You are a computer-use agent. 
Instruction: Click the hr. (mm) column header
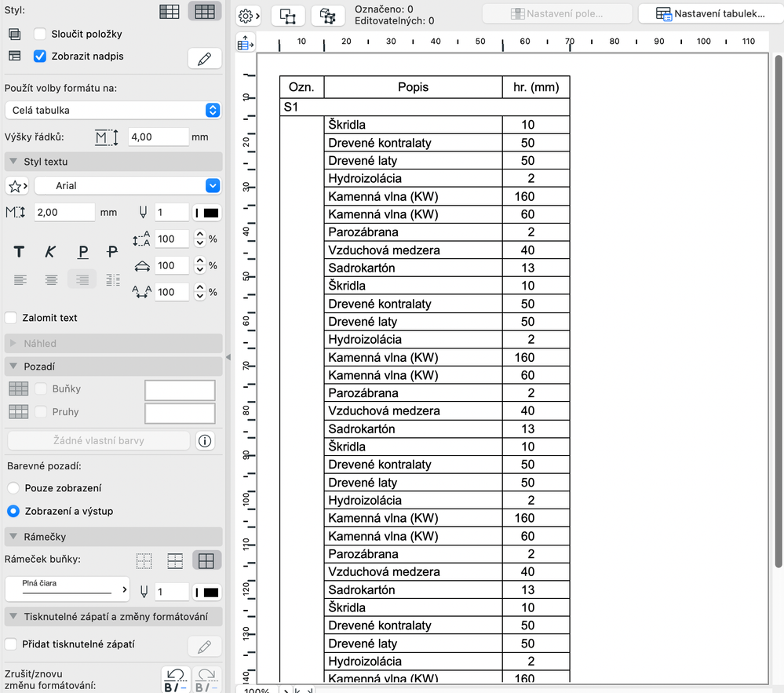click(x=536, y=87)
